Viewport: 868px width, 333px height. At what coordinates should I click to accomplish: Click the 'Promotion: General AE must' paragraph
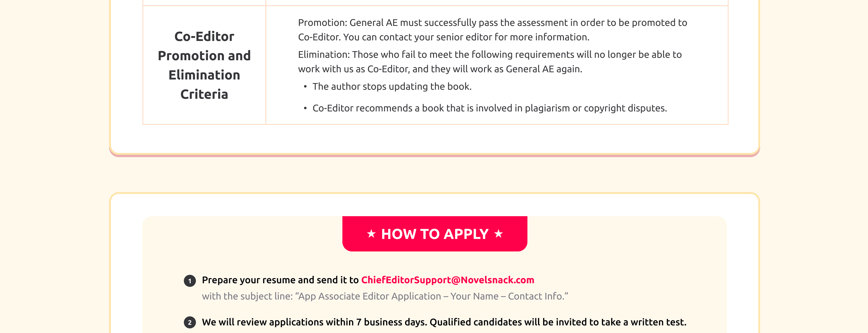click(x=492, y=23)
